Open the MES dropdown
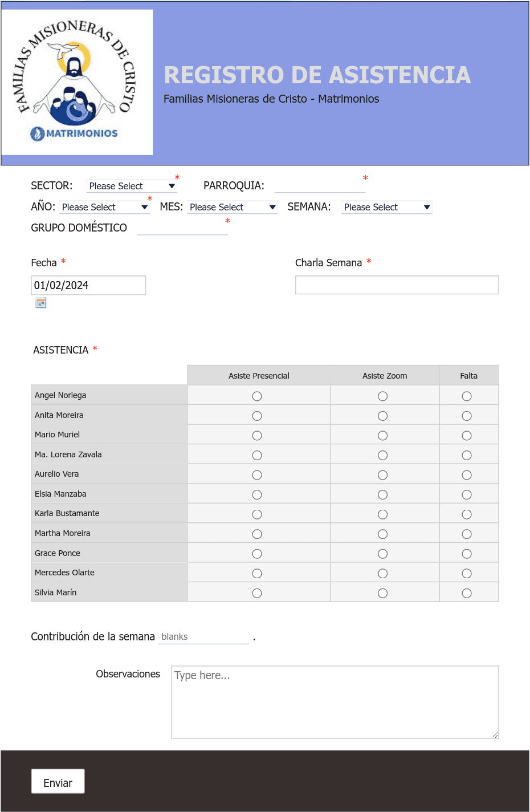This screenshot has height=812, width=530. click(x=233, y=207)
